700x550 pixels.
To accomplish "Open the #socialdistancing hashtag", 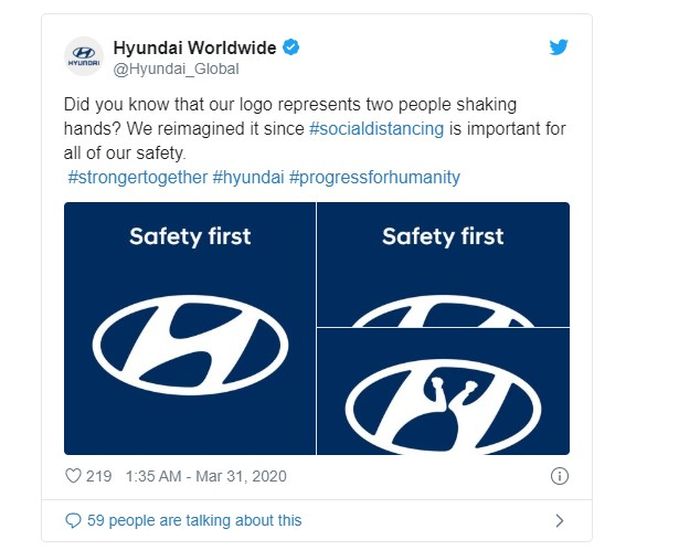I will coord(376,129).
